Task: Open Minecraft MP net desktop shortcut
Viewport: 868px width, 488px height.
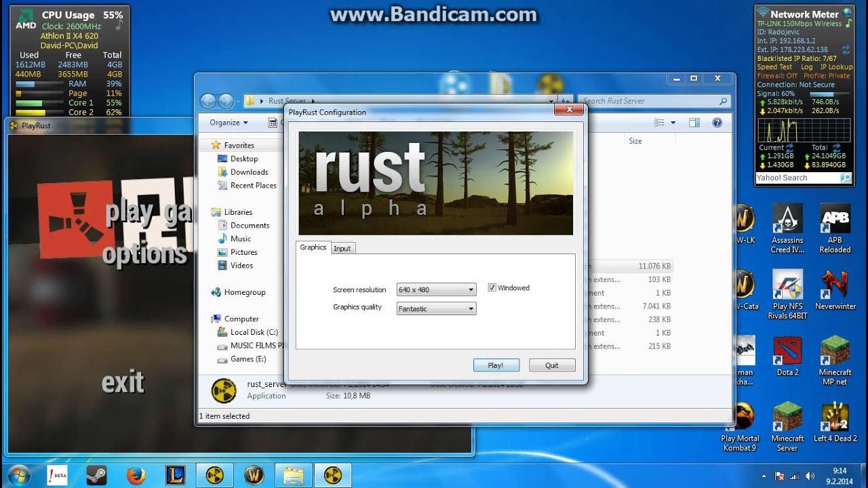Action: 835,361
